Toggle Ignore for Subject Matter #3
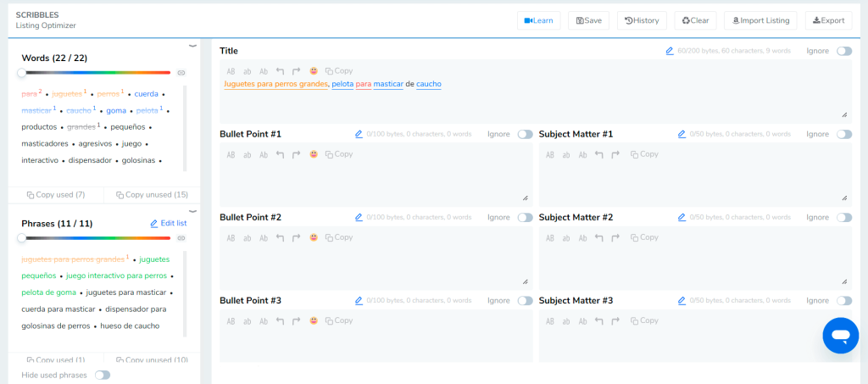Image resolution: width=868 pixels, height=384 pixels. (844, 300)
